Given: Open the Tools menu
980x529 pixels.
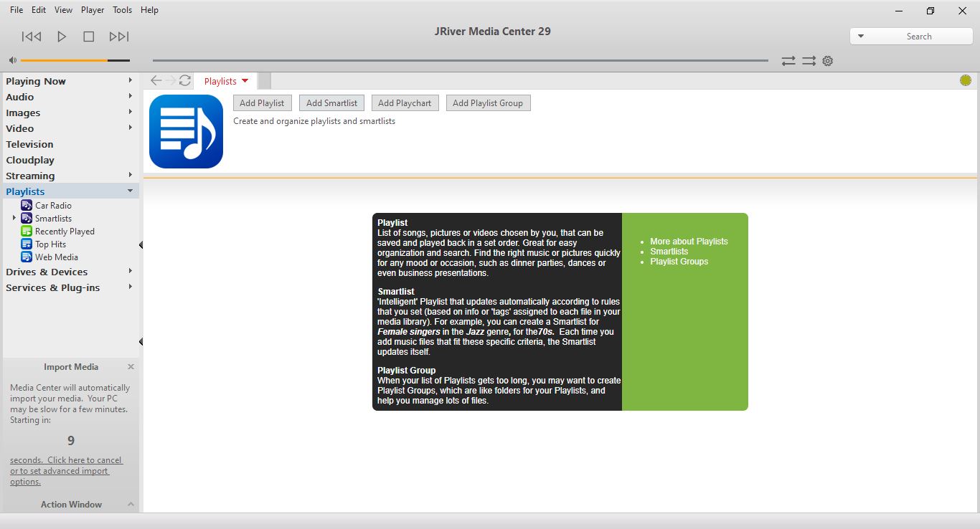Looking at the screenshot, I should click(x=123, y=10).
